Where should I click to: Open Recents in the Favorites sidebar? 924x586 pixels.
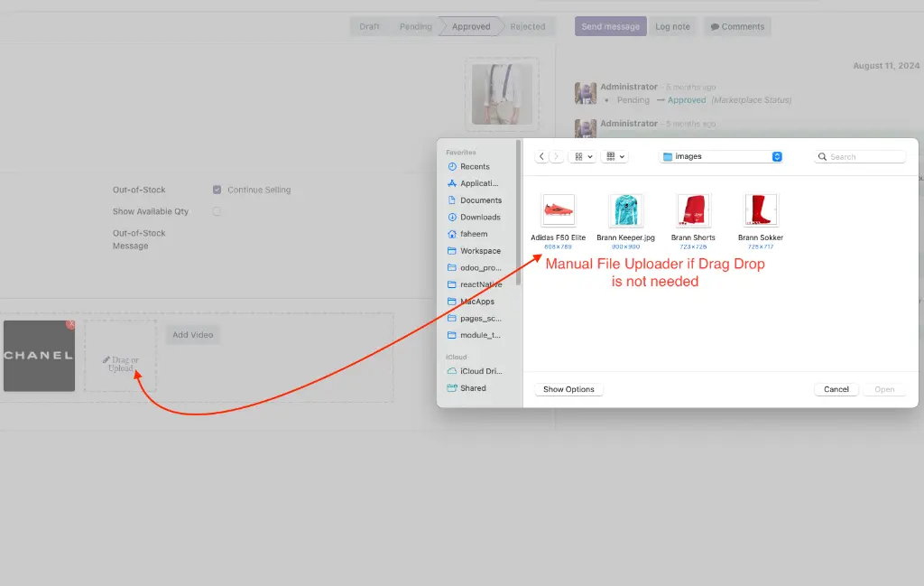click(474, 167)
